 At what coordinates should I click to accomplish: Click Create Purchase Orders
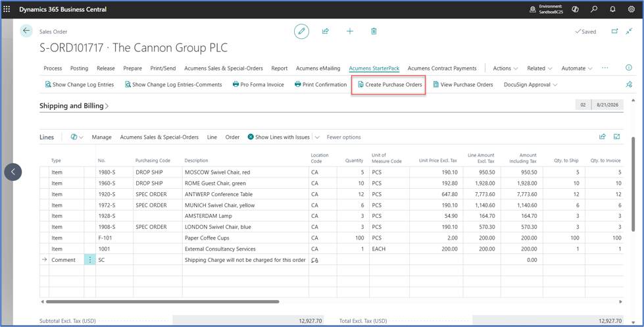coord(389,85)
